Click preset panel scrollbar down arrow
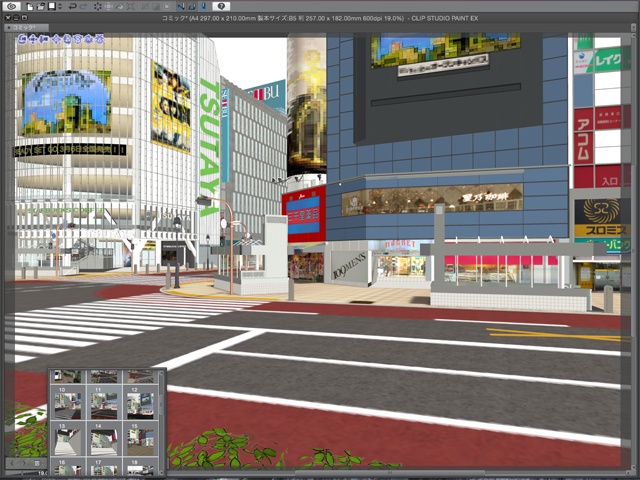 point(162,472)
